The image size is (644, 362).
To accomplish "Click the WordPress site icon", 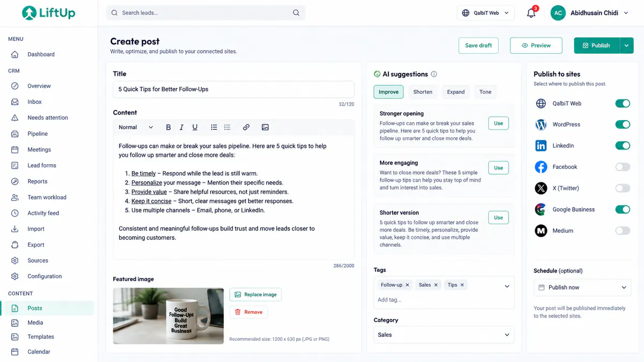I will pyautogui.click(x=541, y=124).
